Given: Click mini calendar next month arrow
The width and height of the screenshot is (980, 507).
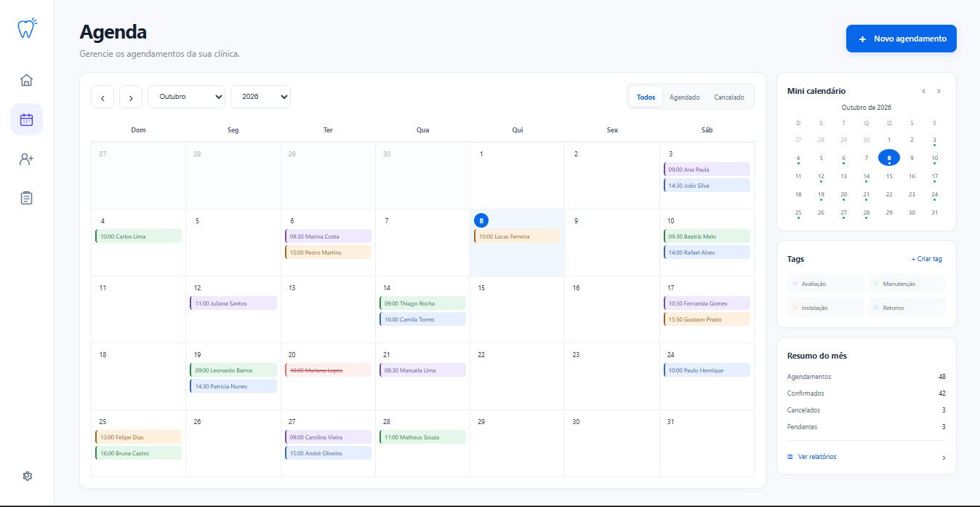Looking at the screenshot, I should (x=939, y=91).
